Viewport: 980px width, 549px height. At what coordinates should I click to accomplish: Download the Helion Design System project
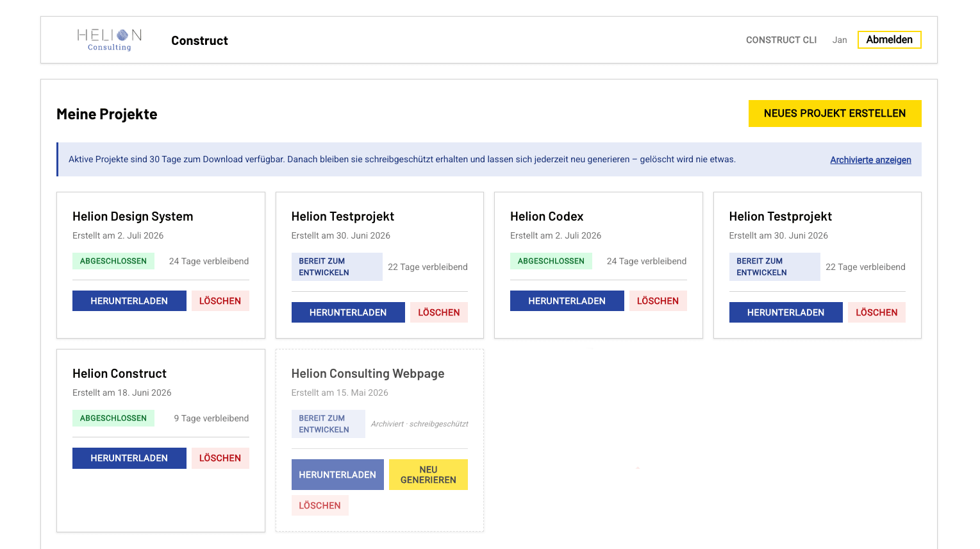tap(129, 301)
